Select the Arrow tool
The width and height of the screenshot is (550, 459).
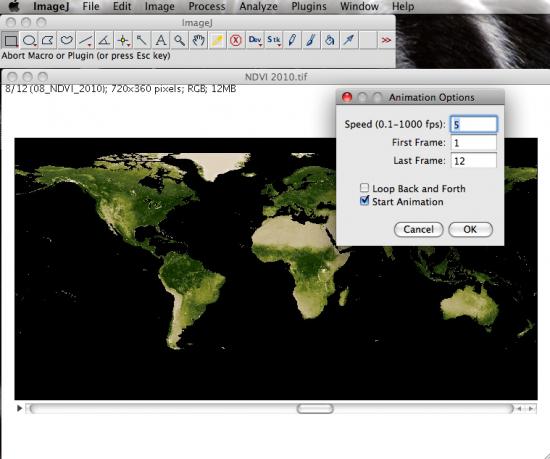[349, 41]
